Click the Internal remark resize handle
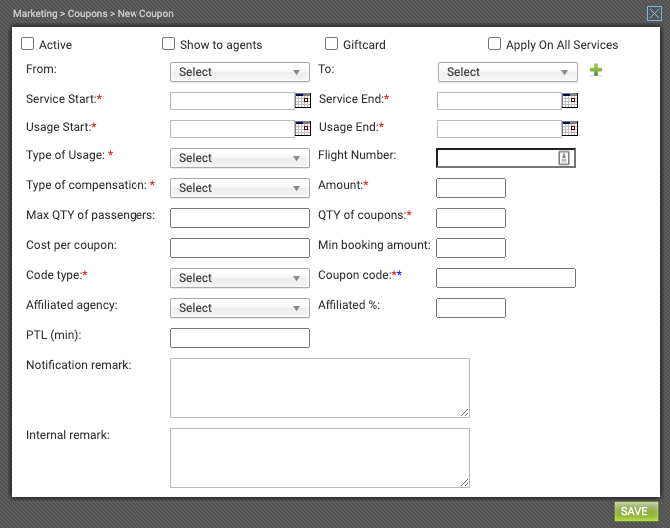Image resolution: width=670 pixels, height=528 pixels. click(464, 483)
